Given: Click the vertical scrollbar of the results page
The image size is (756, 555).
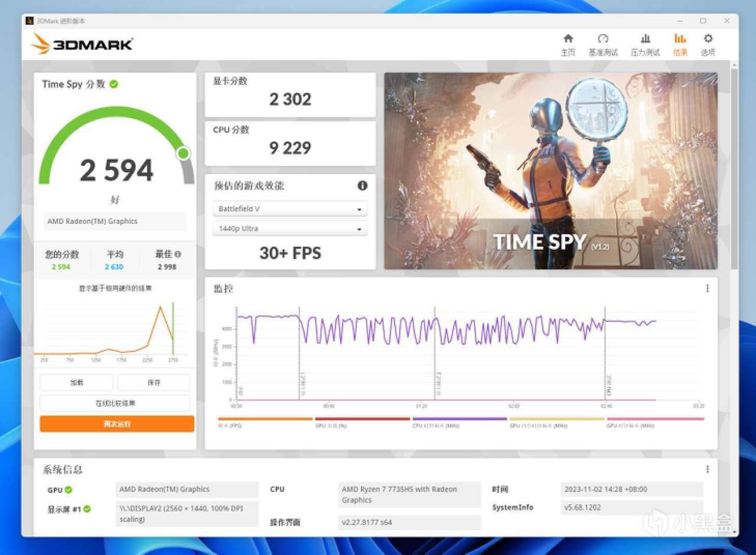Looking at the screenshot, I should [734, 168].
